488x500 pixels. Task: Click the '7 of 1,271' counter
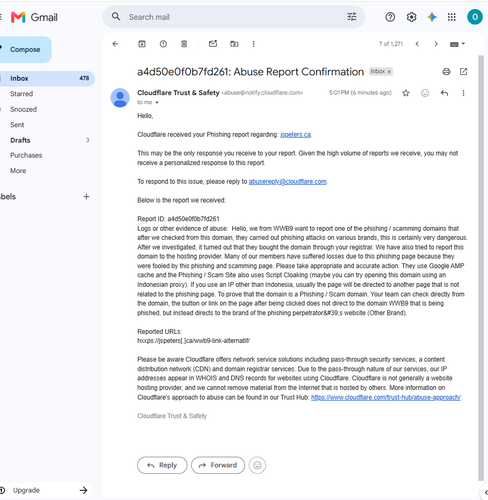pyautogui.click(x=391, y=44)
